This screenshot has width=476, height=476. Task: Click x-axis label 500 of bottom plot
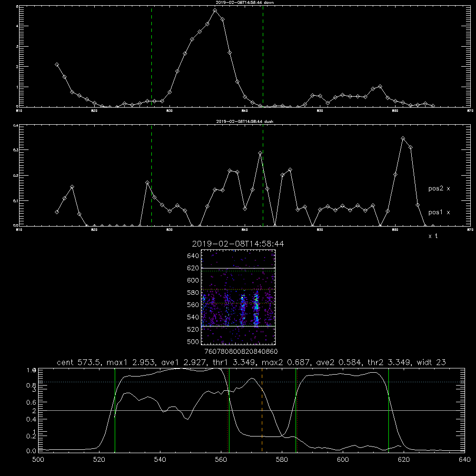pos(38,460)
